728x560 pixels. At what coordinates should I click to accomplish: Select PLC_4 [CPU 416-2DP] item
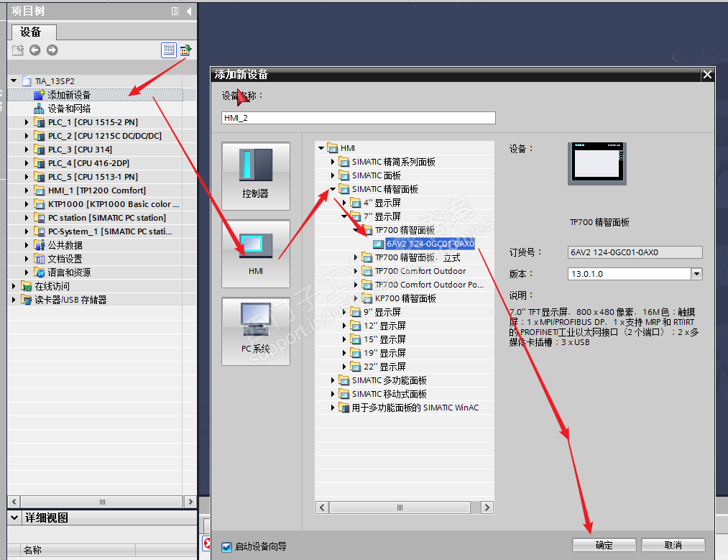(88, 163)
